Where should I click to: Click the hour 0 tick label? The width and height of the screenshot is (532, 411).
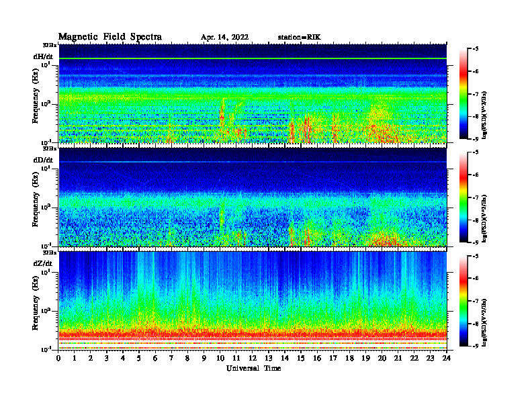(x=58, y=358)
